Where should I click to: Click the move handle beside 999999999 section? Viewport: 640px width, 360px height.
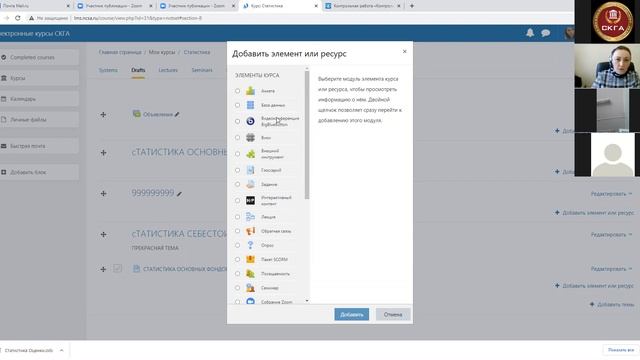pyautogui.click(x=103, y=193)
